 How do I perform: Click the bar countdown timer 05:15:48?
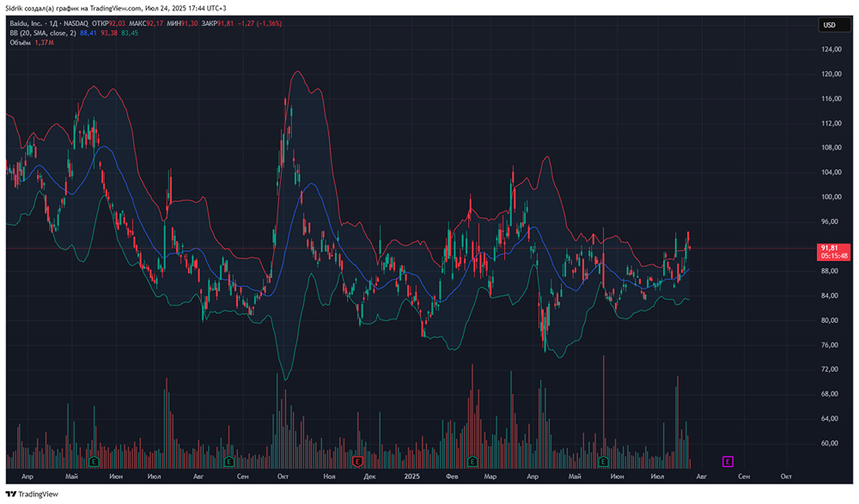(x=834, y=256)
